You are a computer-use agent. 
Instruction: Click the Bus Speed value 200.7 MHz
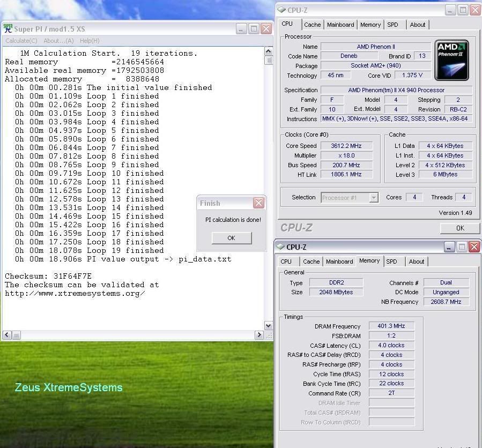[x=346, y=165]
